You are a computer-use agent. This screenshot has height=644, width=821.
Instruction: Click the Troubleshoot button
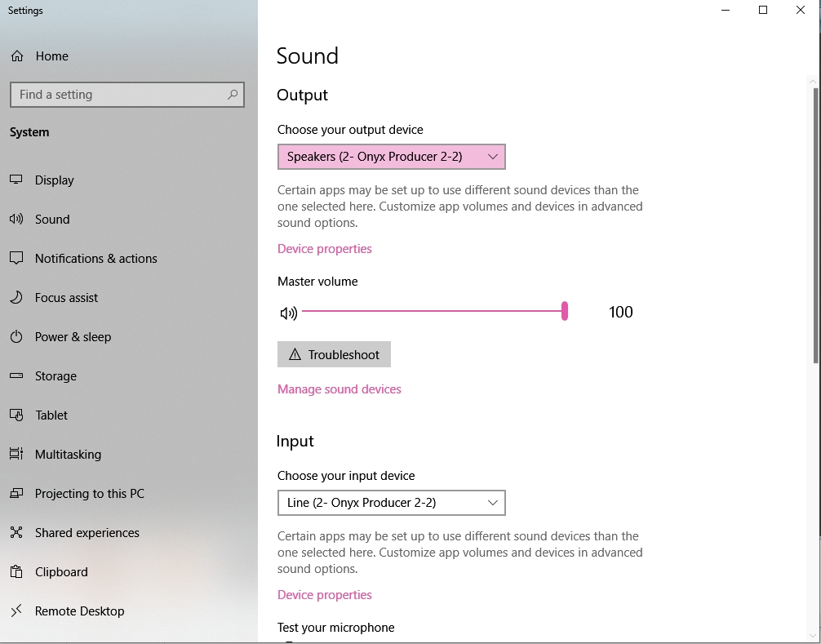334,354
